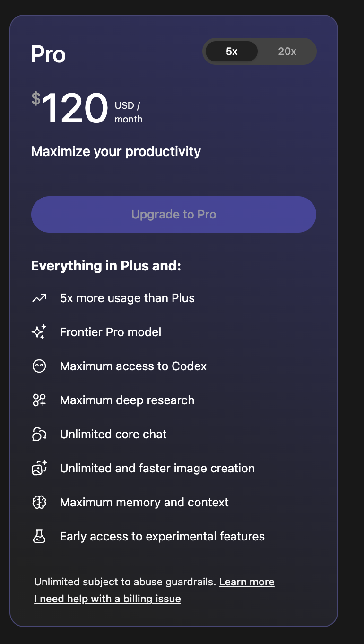Click the image creation icon

tap(39, 468)
